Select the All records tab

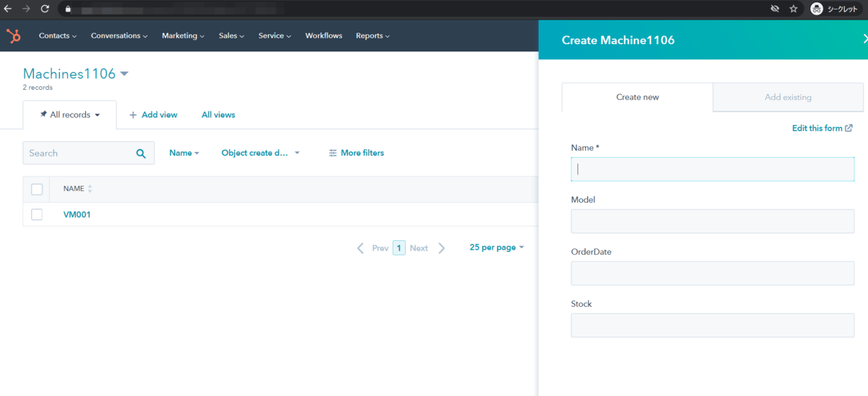tap(69, 114)
